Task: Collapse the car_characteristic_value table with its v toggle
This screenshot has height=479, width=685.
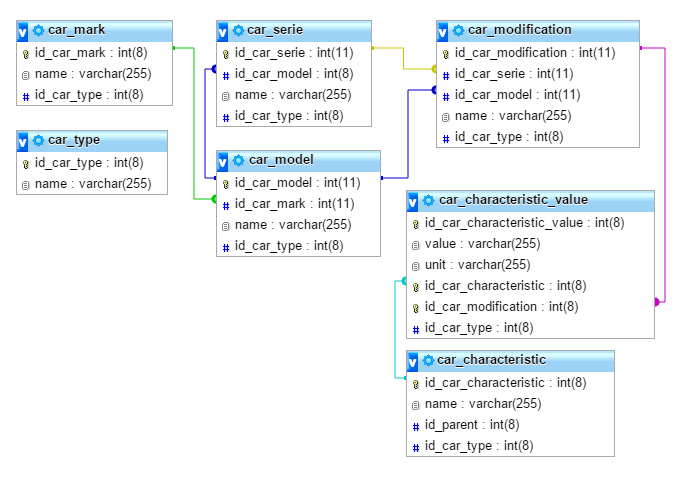Action: (x=413, y=201)
